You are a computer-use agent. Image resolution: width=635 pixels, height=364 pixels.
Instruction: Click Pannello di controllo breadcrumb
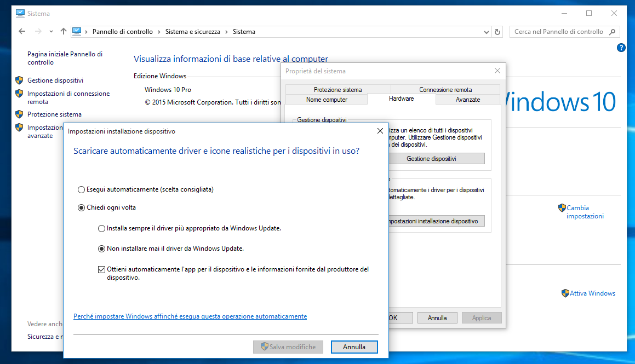coord(123,32)
